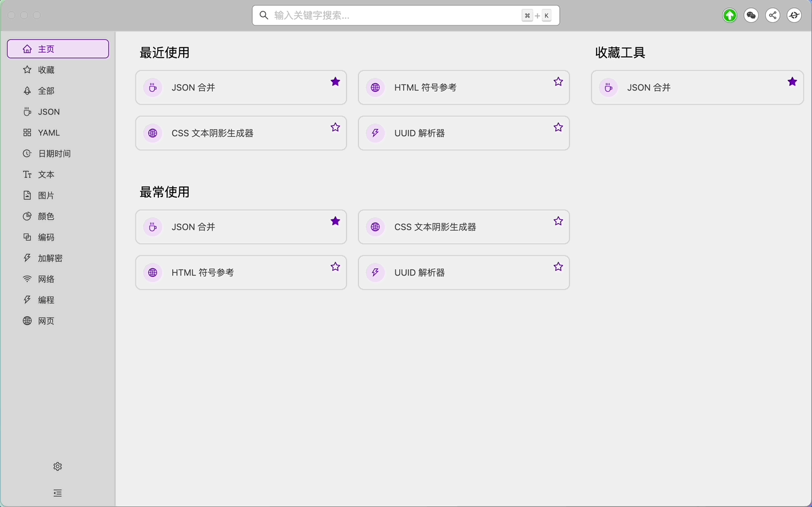Open the 全部 category in the sidebar
This screenshot has height=507, width=812.
pos(58,91)
